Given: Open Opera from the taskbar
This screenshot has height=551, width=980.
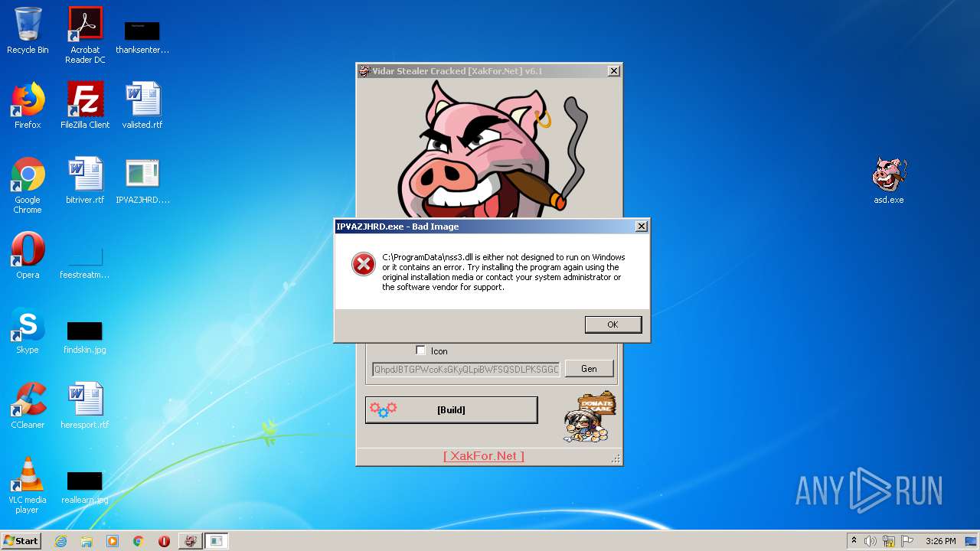Looking at the screenshot, I should pos(164,541).
